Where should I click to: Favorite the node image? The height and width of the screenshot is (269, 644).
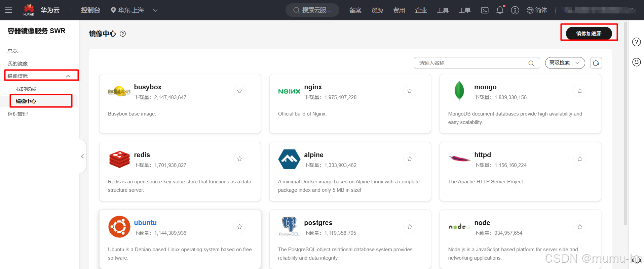click(x=580, y=227)
